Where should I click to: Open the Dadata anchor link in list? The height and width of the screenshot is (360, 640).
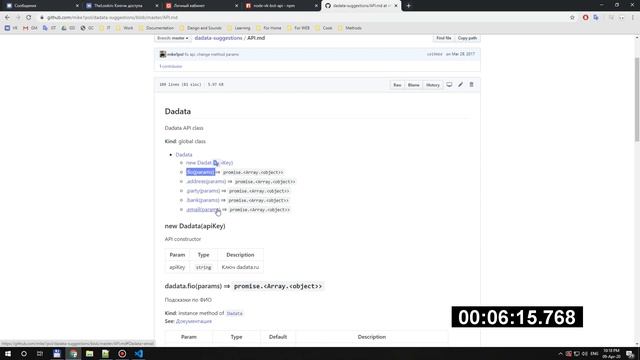pos(184,155)
